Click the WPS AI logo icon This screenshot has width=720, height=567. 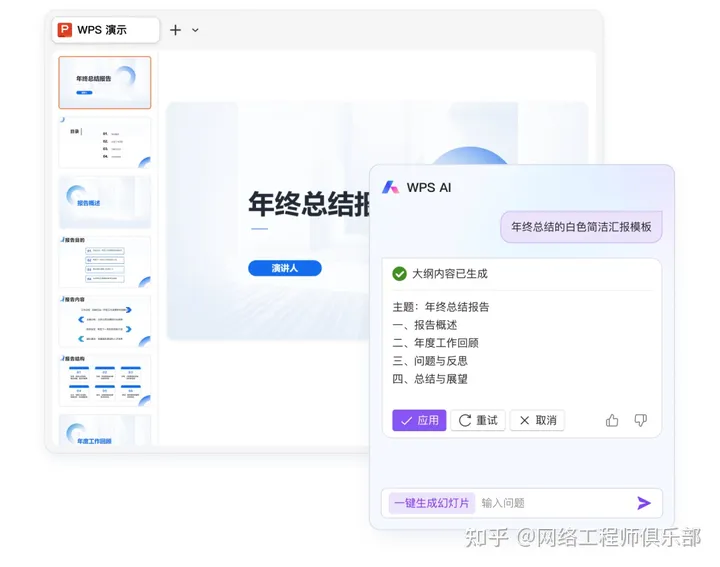coord(391,187)
